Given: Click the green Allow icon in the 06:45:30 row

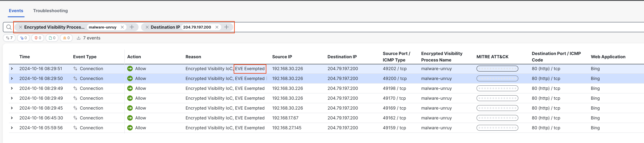Looking at the screenshot, I should [130, 118].
